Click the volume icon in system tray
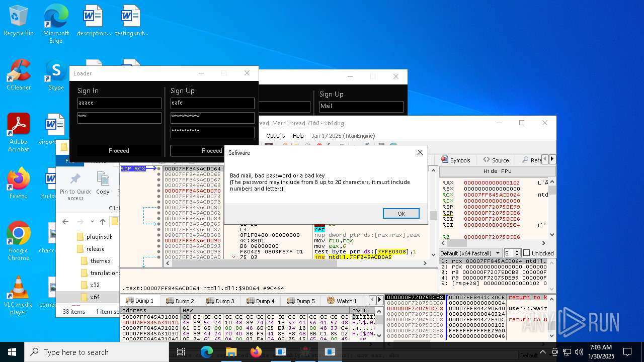The width and height of the screenshot is (644, 362). 579,352
